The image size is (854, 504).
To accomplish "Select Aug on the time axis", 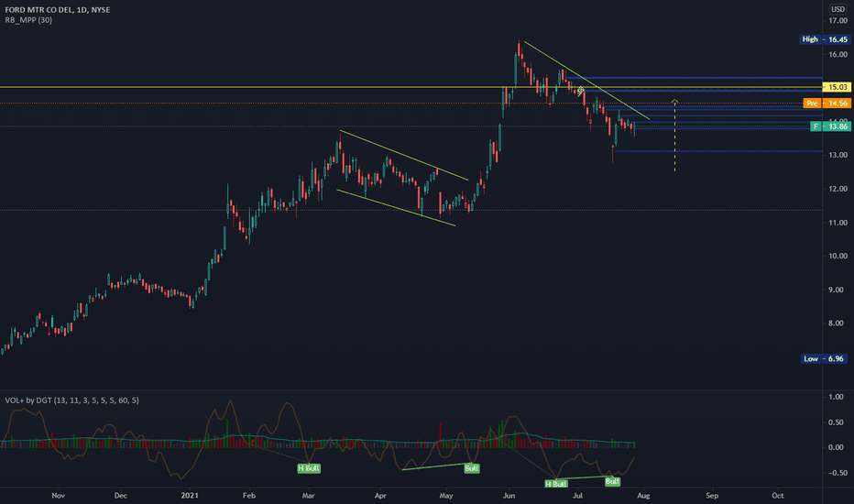I will pos(643,496).
